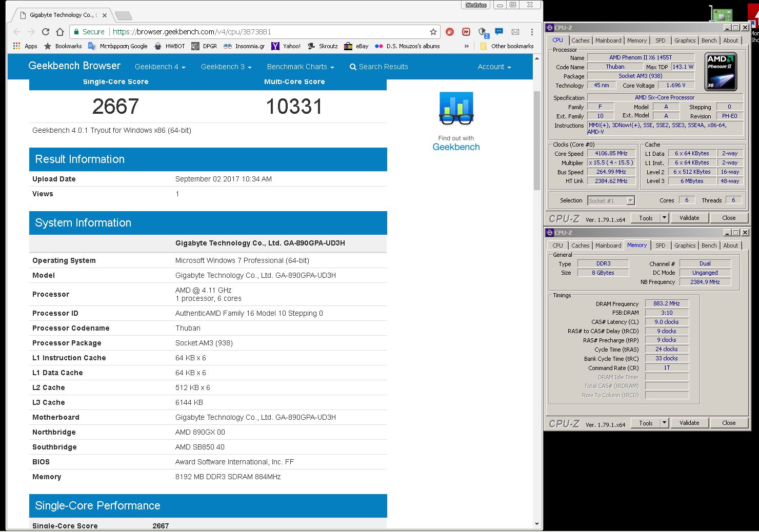Open the Bookmarks star folder
This screenshot has height=532, width=759.
pyautogui.click(x=63, y=46)
